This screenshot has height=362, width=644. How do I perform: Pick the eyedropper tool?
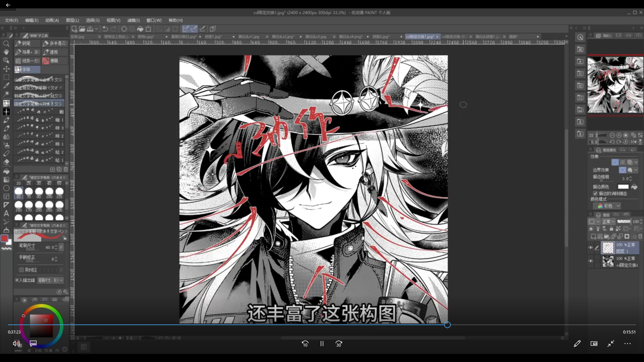6,85
